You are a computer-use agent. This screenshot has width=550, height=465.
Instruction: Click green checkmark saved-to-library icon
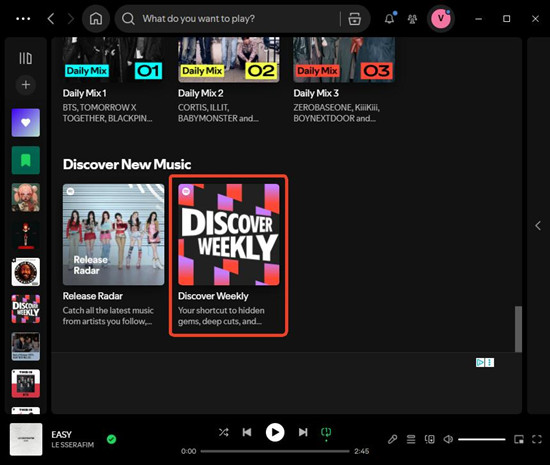point(112,439)
